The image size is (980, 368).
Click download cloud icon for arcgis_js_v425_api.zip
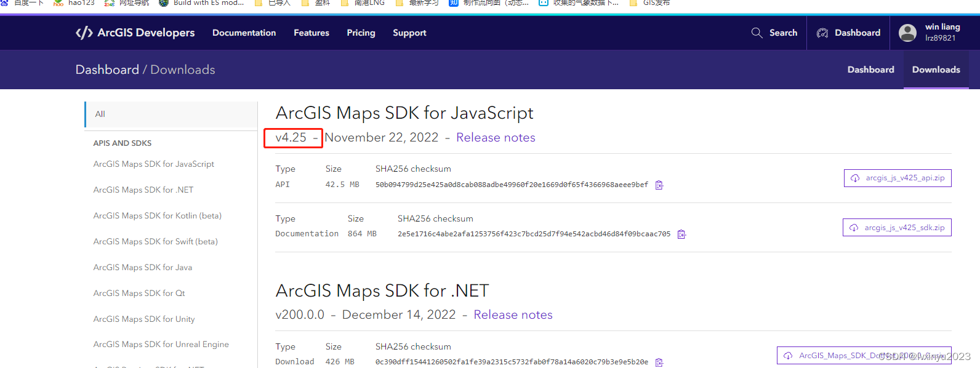pos(855,178)
